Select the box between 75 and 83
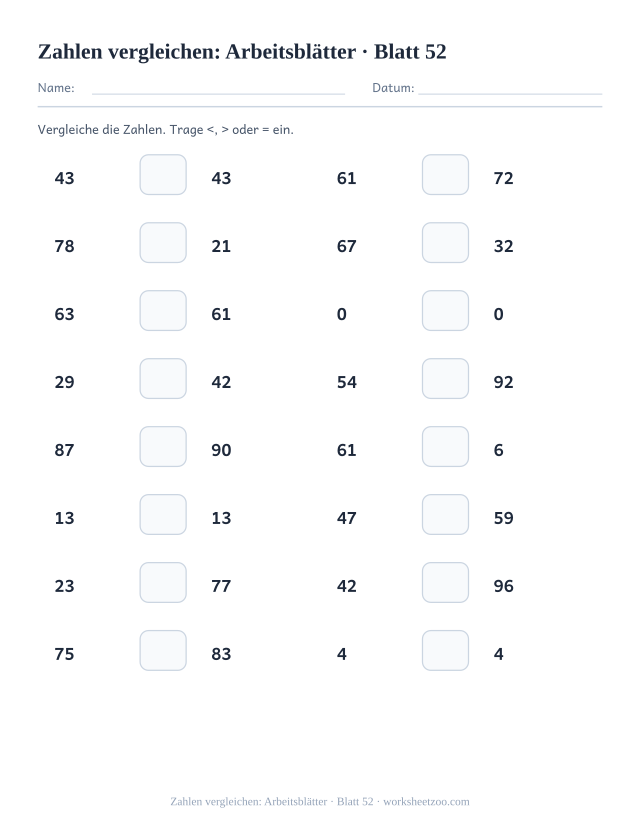The width and height of the screenshot is (640, 829). coord(163,650)
